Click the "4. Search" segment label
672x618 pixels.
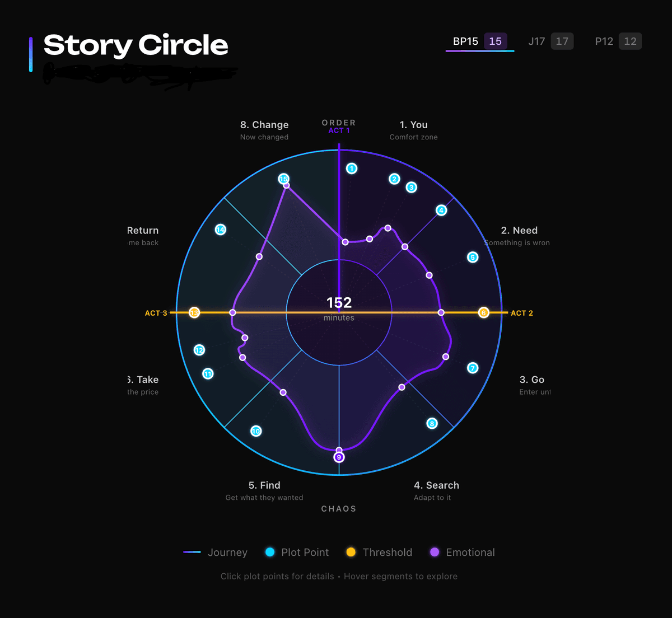tap(436, 485)
